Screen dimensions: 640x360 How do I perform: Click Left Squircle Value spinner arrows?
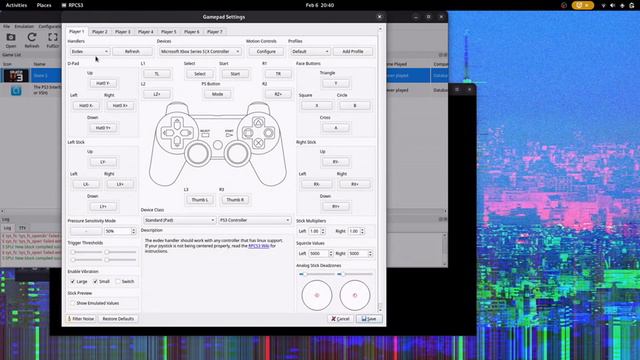[331, 253]
